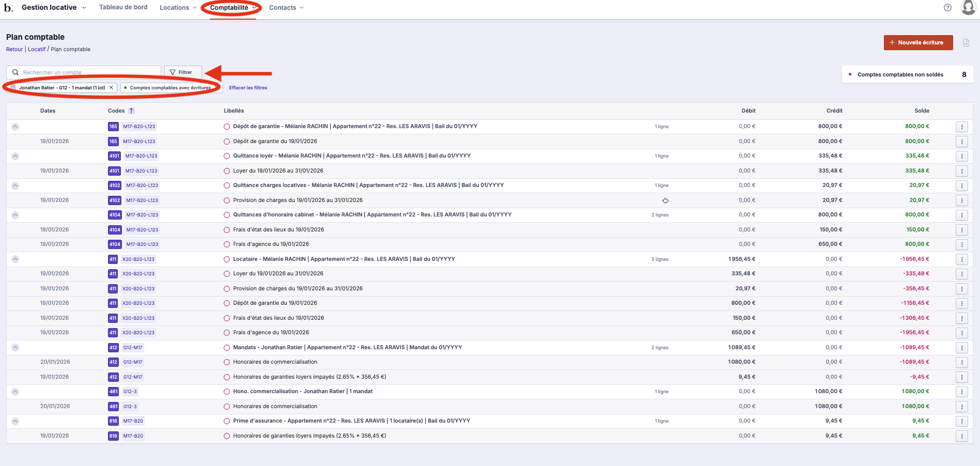Screen dimensions: 980x466
Task: Toggle circle for Quittance loyer Mélanie RACHIN
Action: click(x=227, y=156)
